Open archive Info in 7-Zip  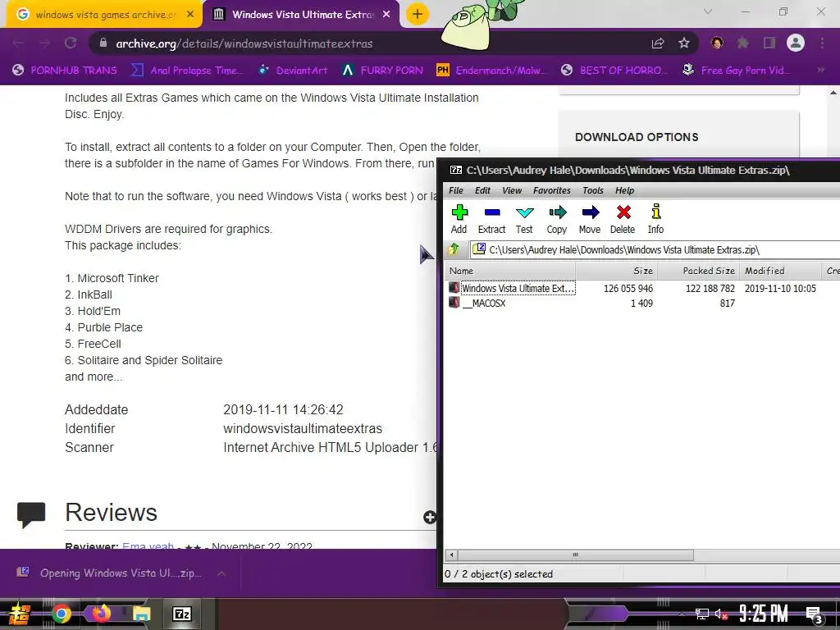click(655, 219)
